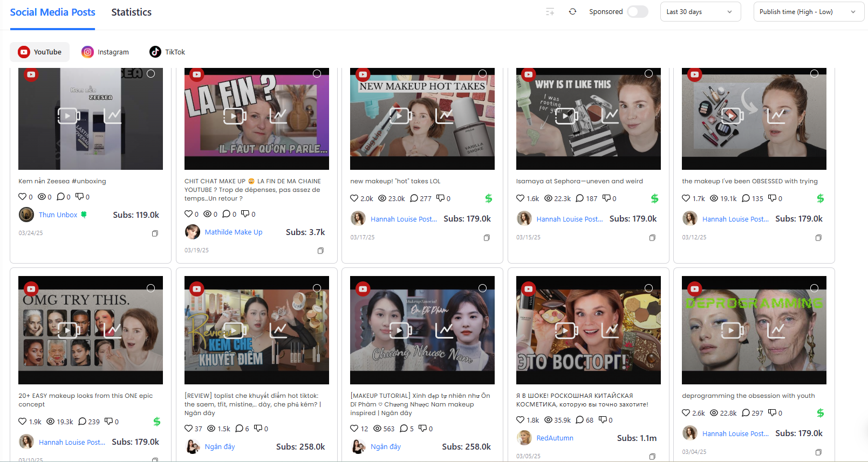The width and height of the screenshot is (868, 462).
Task: Open Thun Unbox channel link
Action: pyautogui.click(x=58, y=215)
